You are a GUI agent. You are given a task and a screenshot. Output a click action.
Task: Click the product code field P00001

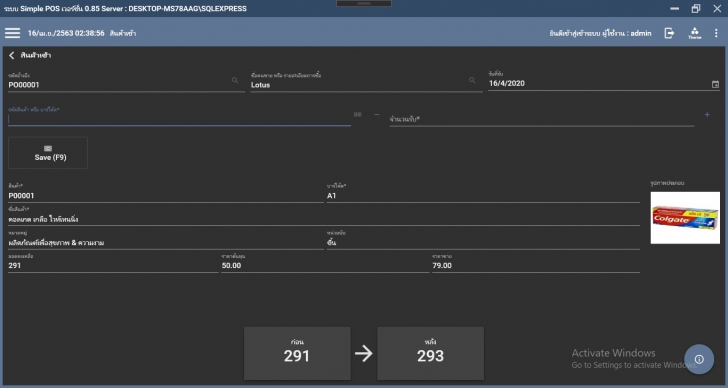166,193
